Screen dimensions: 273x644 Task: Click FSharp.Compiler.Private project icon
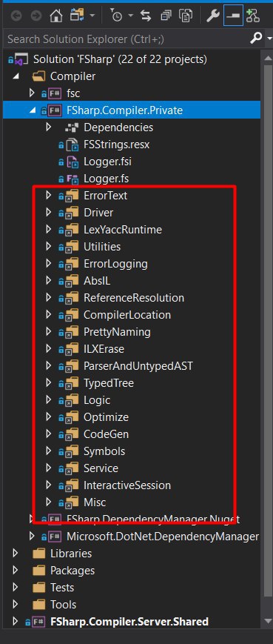(55, 110)
